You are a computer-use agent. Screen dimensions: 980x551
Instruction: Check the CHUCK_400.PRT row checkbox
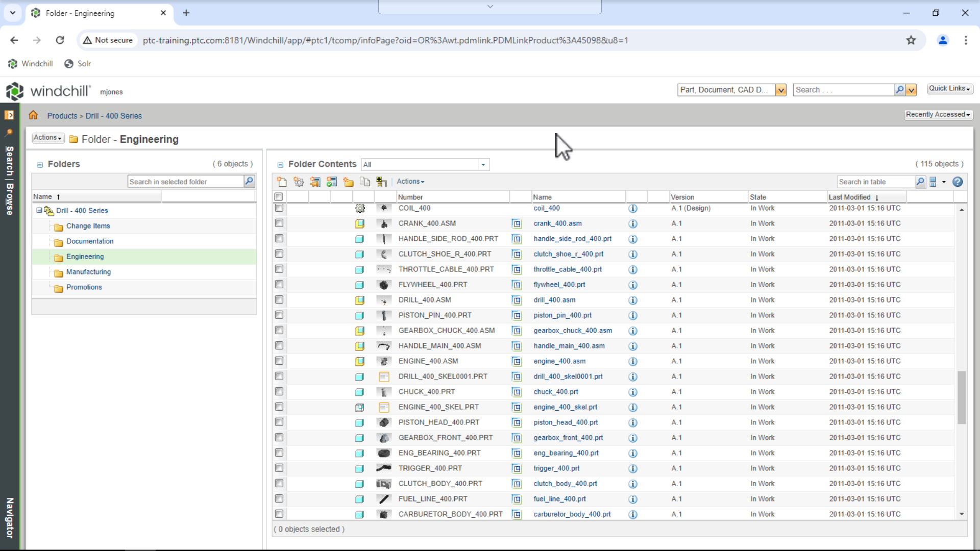279,391
